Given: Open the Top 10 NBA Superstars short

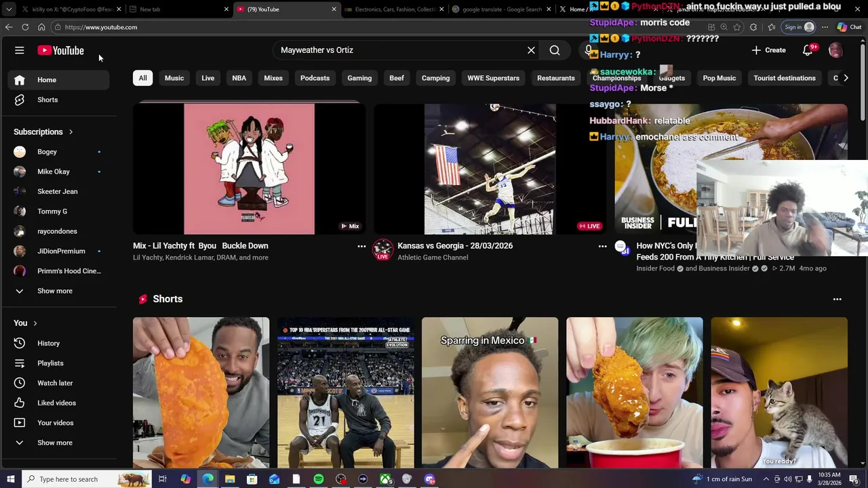Looking at the screenshot, I should [345, 393].
